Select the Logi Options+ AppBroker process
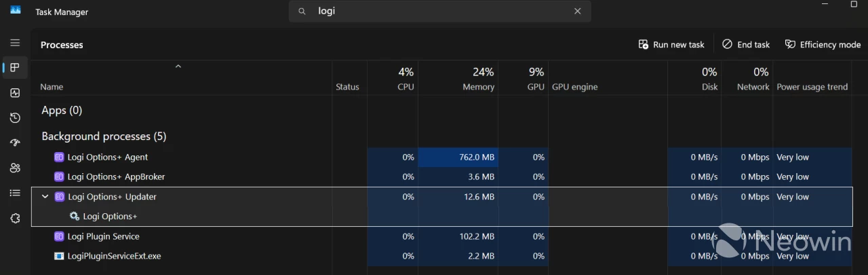This screenshot has width=868, height=275. pos(441,177)
